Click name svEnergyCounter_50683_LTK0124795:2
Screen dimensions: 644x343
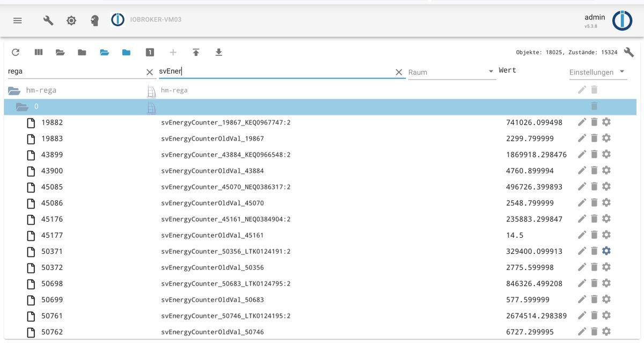coord(226,283)
